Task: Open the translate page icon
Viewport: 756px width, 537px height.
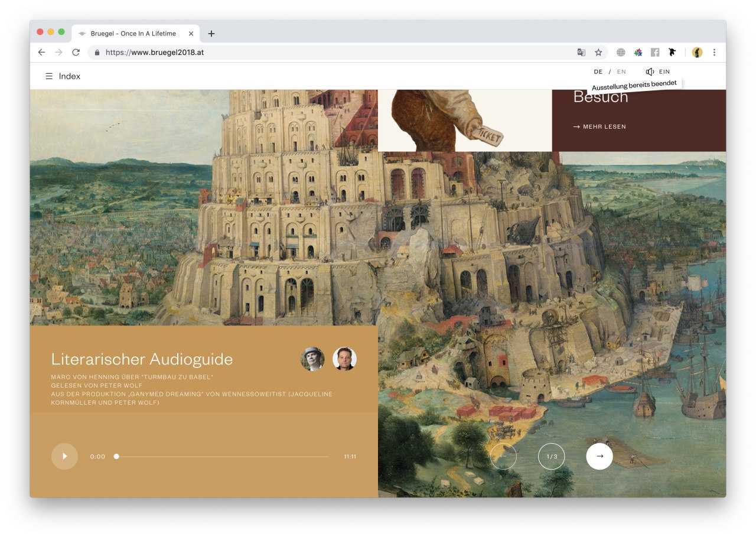Action: click(x=581, y=52)
